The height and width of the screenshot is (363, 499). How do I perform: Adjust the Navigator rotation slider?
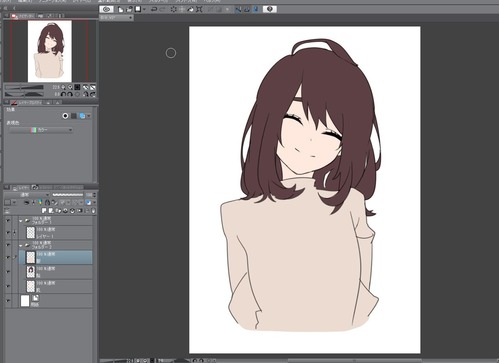[x=24, y=94]
